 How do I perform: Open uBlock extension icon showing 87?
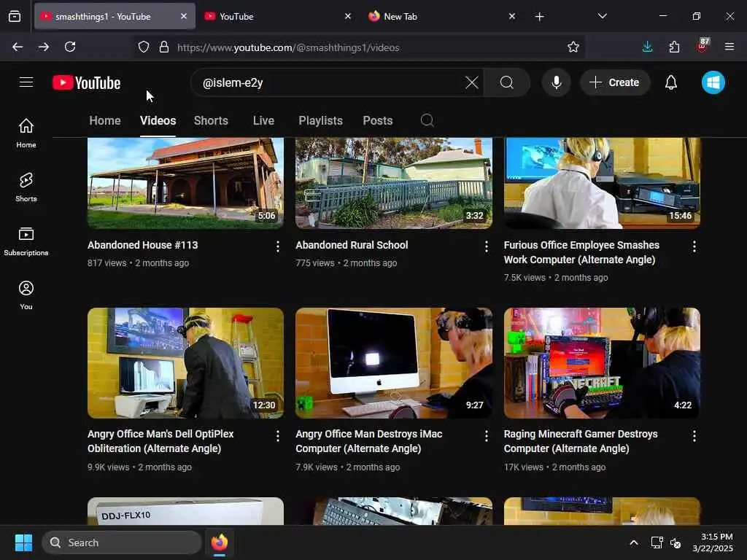(x=703, y=46)
